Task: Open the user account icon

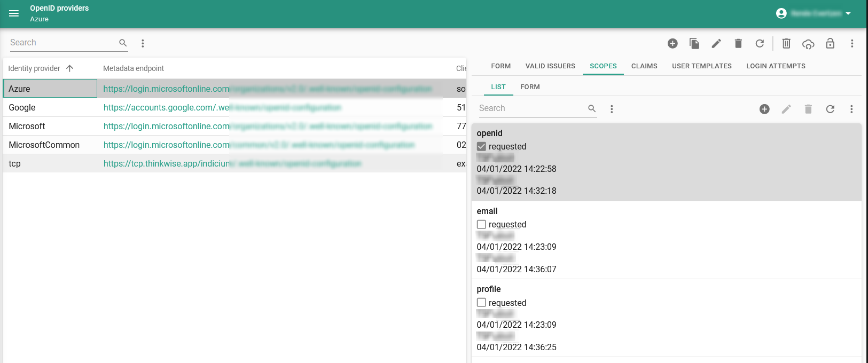Action: point(781,13)
